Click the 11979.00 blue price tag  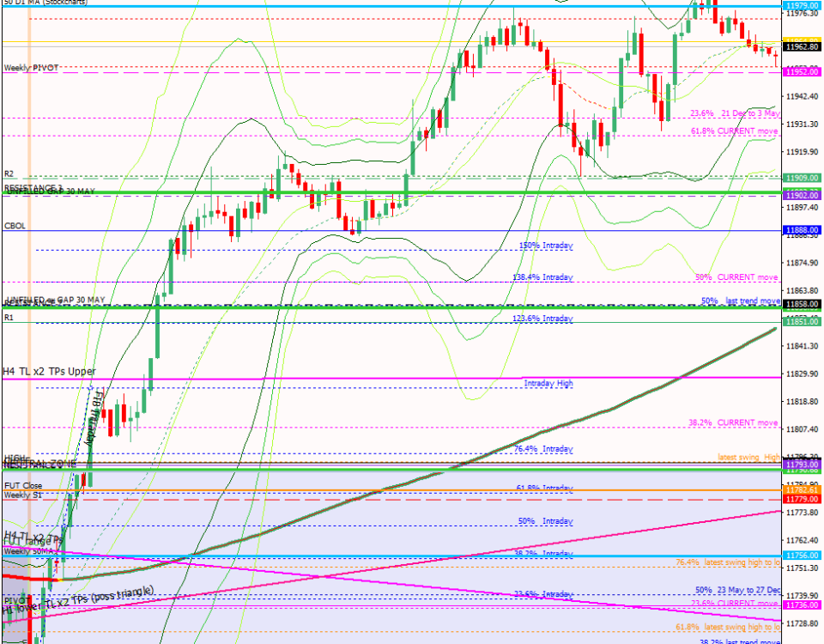tap(802, 6)
